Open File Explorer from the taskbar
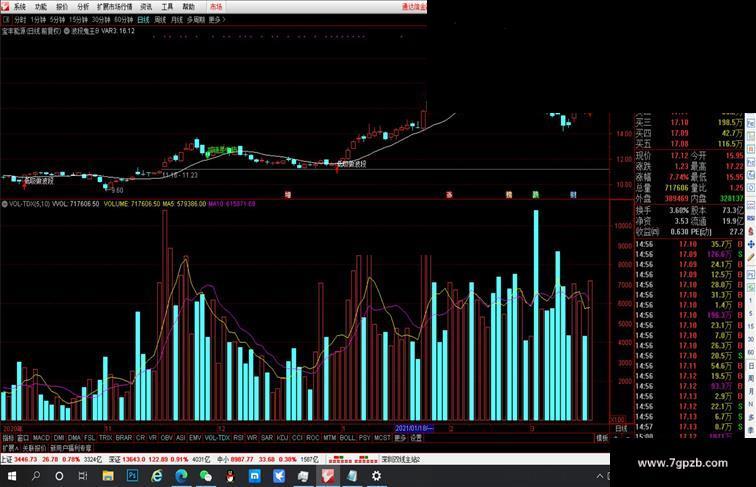 (x=108, y=476)
